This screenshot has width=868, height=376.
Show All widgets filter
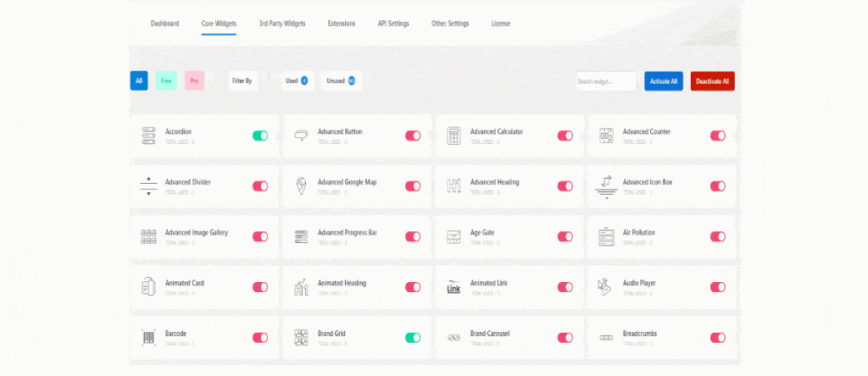[x=139, y=80]
